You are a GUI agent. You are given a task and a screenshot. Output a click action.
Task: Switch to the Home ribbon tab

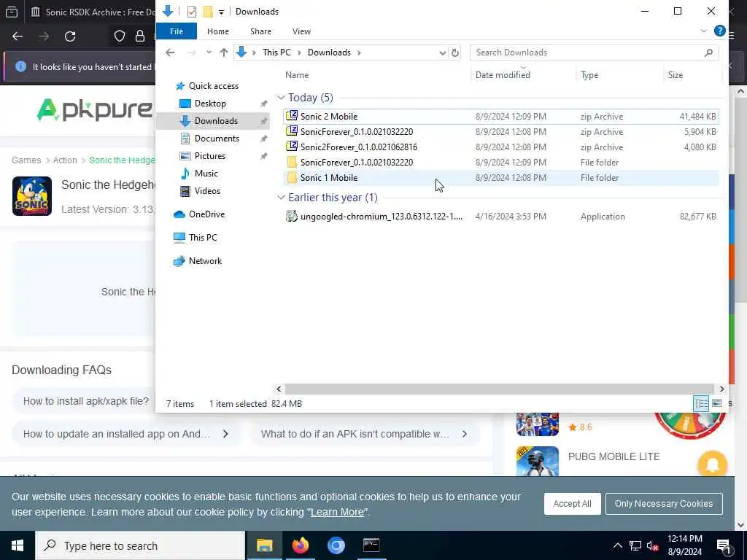click(218, 31)
